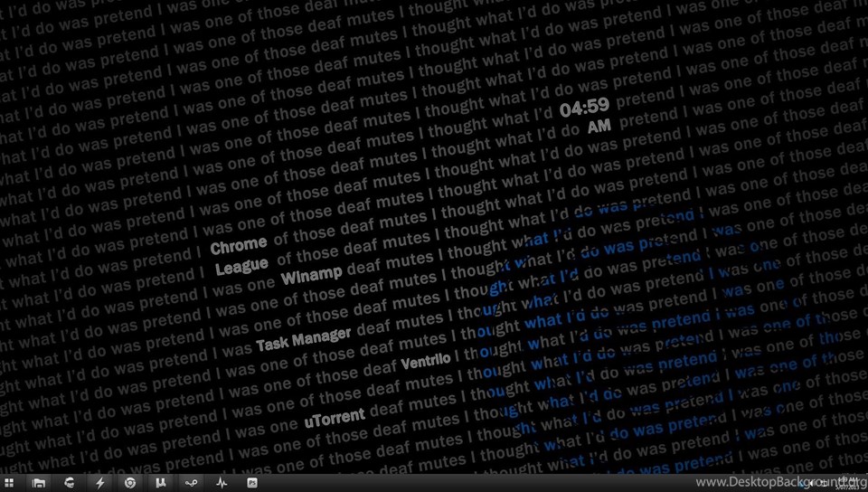Launch Photoshop from the taskbar Ps icon
868x492 pixels.
tap(252, 483)
